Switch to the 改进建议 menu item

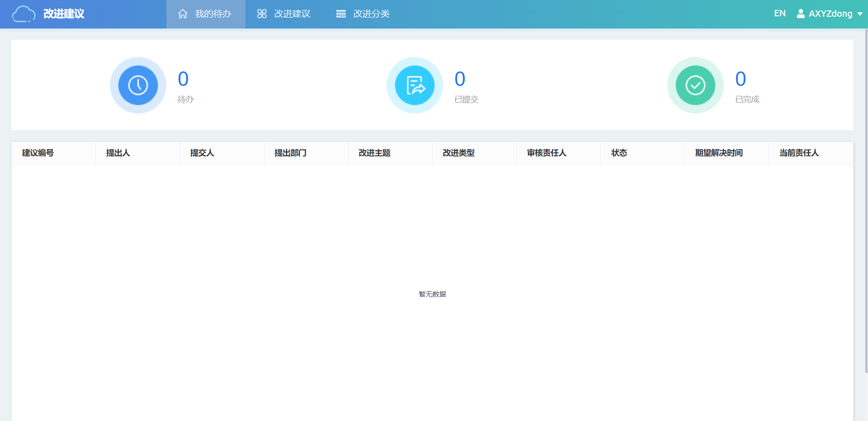(285, 14)
